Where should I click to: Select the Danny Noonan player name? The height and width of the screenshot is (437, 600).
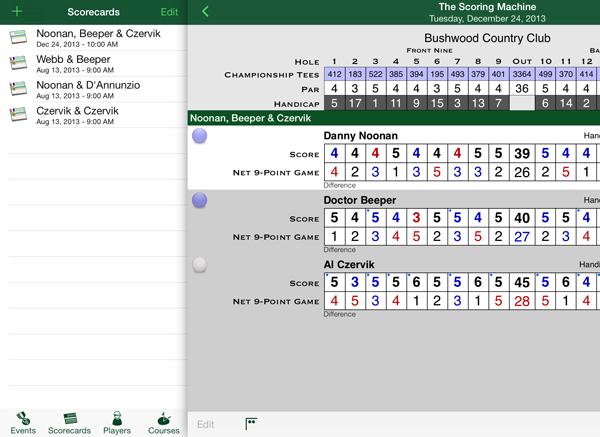[x=360, y=136]
